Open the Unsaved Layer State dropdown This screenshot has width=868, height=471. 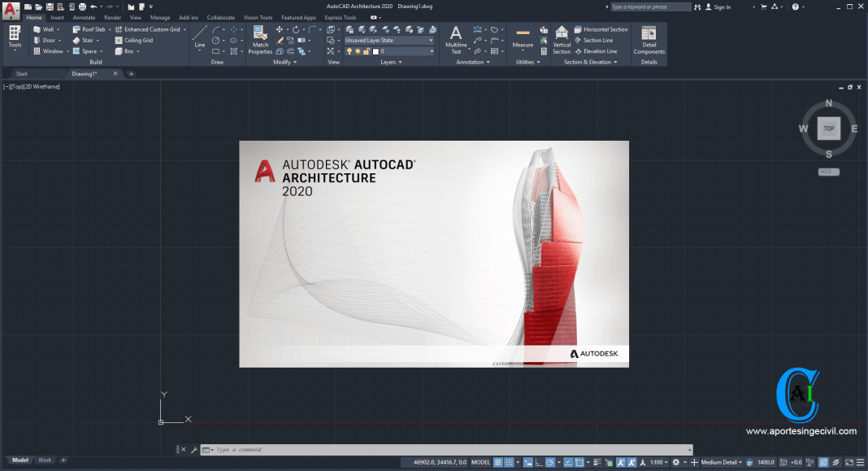pos(389,41)
